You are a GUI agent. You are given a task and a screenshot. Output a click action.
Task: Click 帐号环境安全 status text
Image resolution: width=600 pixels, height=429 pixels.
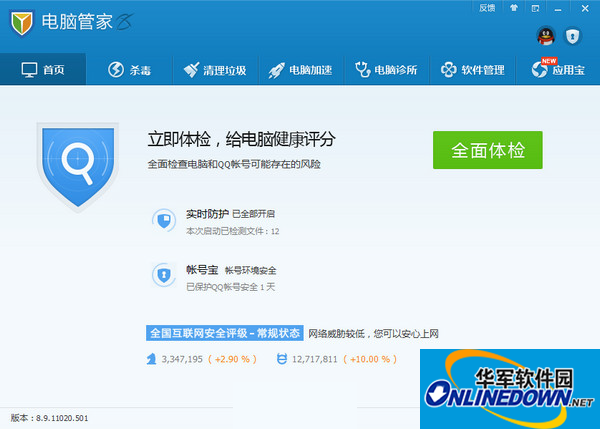(x=251, y=271)
